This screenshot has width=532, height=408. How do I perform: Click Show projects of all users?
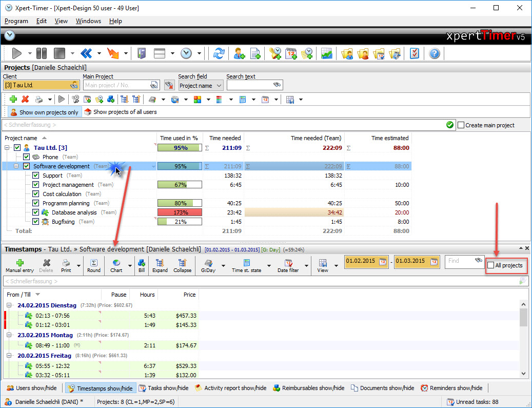click(x=120, y=112)
